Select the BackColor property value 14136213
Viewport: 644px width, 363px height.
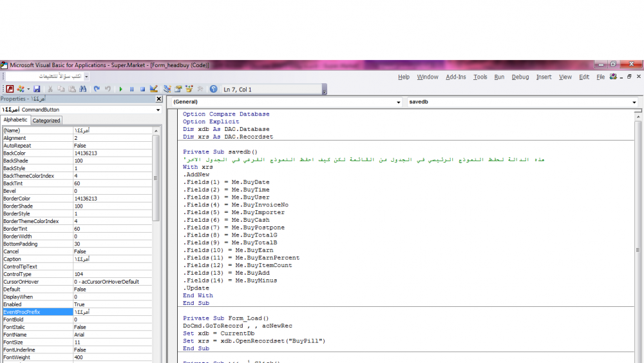click(x=113, y=153)
